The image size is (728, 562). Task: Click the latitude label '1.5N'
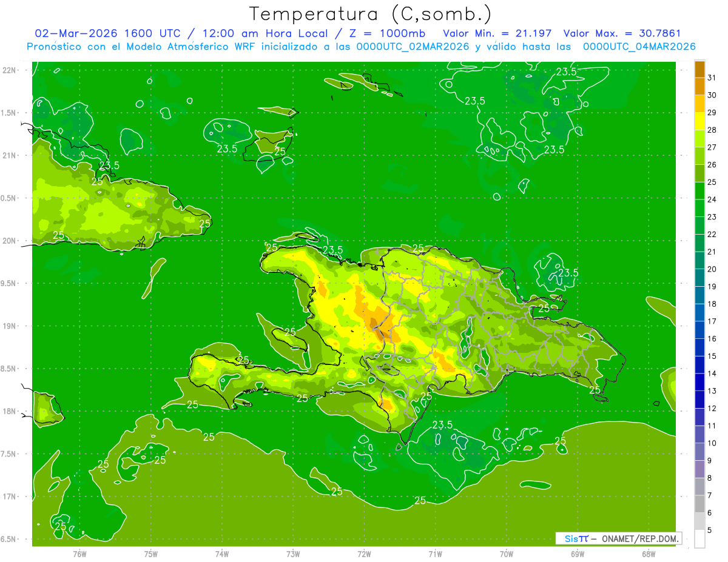coord(9,113)
